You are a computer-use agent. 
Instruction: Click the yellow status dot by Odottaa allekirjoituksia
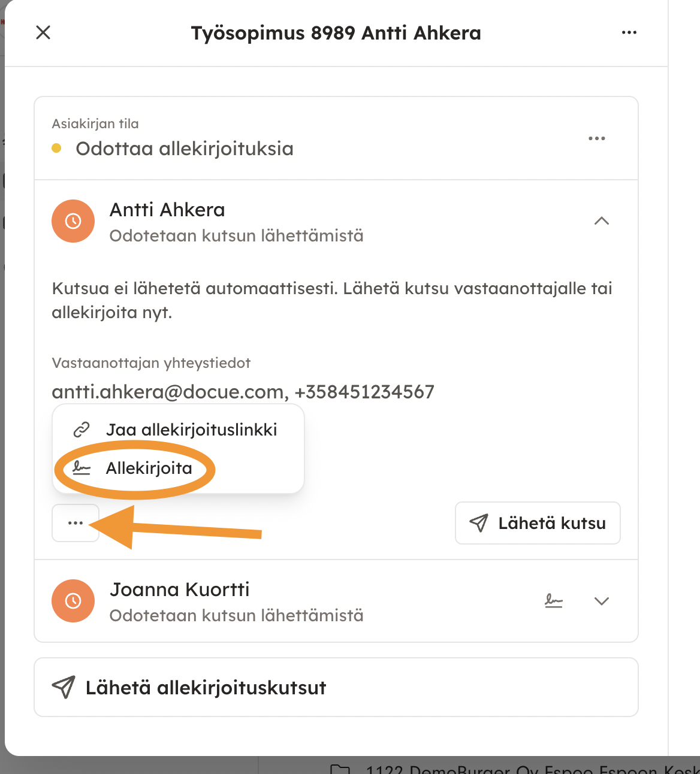tap(57, 149)
